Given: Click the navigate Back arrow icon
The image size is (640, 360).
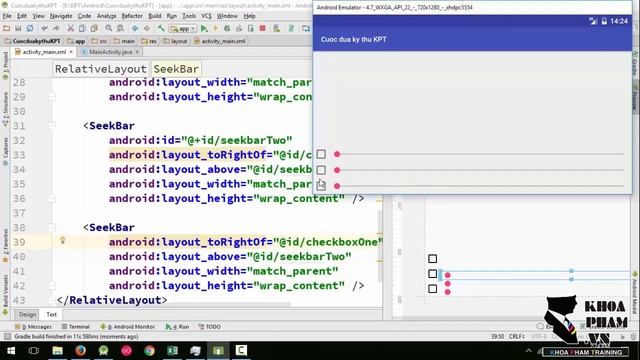Looking at the screenshot, I should pos(135,28).
